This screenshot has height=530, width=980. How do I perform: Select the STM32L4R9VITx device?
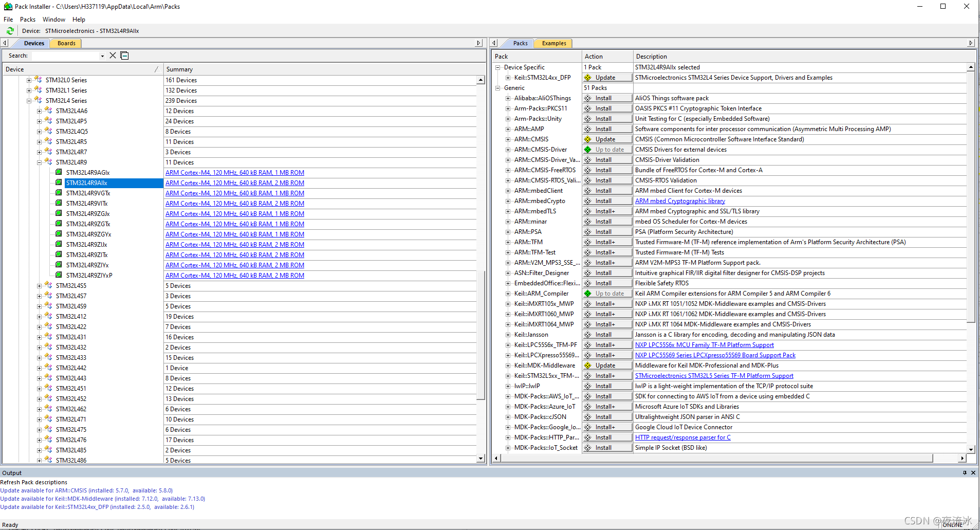pos(87,204)
